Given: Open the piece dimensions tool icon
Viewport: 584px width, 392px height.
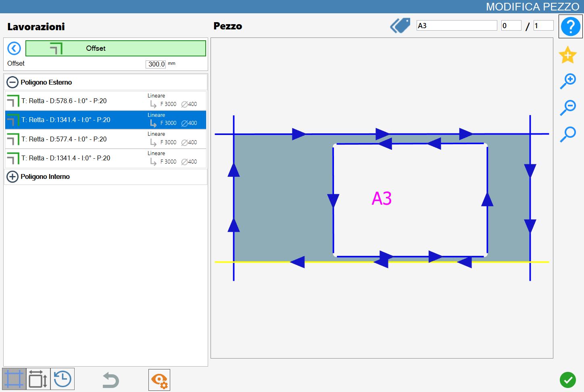Looking at the screenshot, I should point(38,379).
